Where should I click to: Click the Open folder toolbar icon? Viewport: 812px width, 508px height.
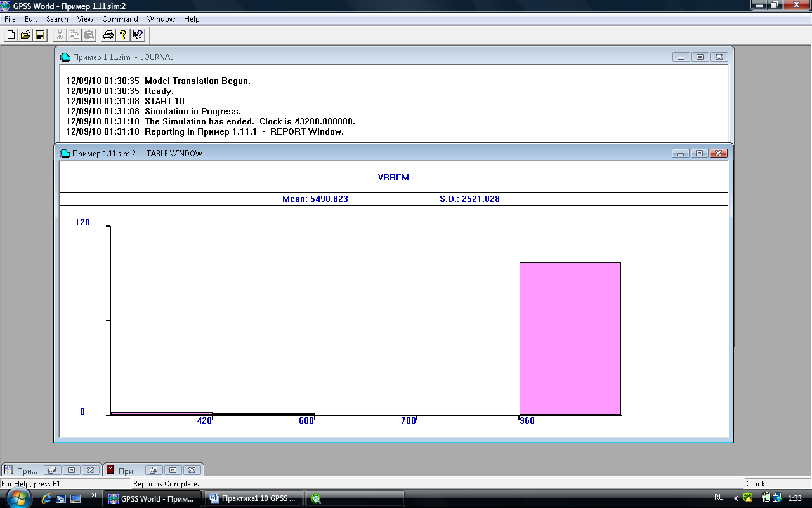tap(25, 34)
